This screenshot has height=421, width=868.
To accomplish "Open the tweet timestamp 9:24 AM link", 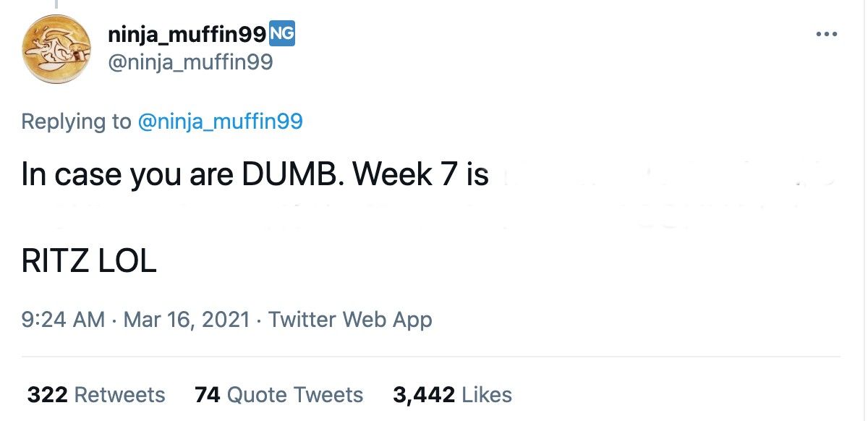I will coord(63,318).
